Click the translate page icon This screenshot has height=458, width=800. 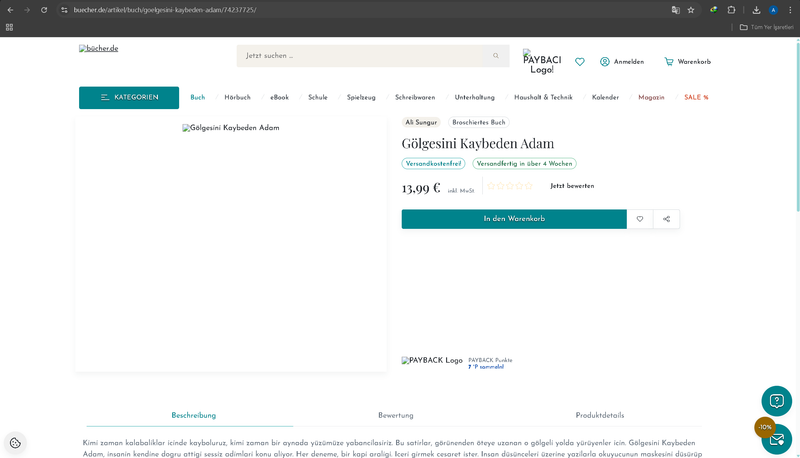point(676,10)
